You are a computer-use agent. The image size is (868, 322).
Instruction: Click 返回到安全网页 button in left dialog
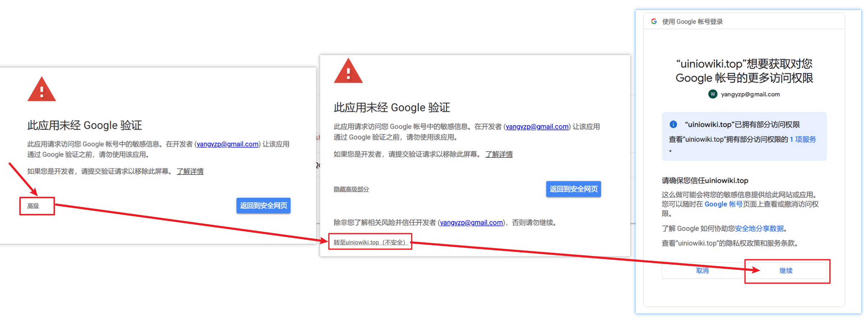[x=263, y=206]
